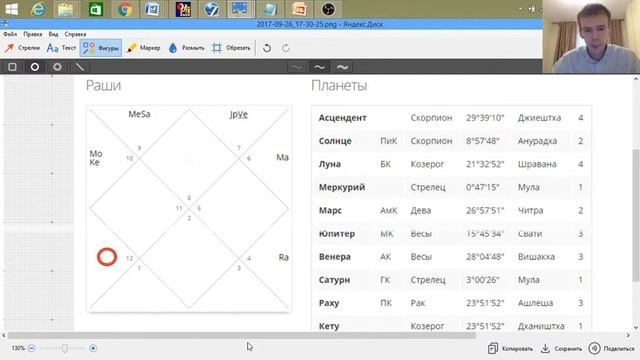Open the Windows Start button
This screenshot has width=640, height=360.
click(x=11, y=9)
